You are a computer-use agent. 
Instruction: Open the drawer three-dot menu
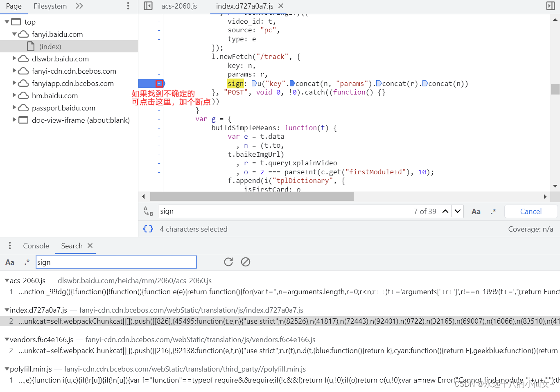coord(10,246)
